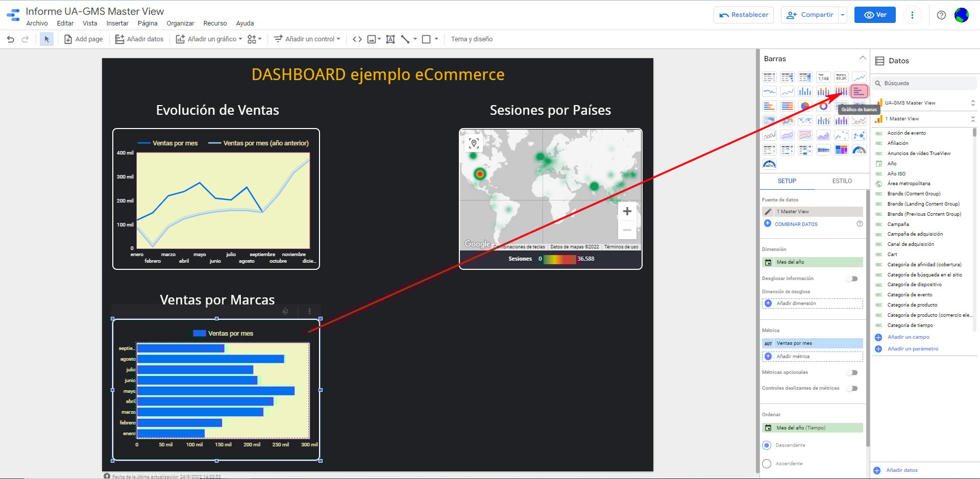Select the gauge chart in the last row

pos(769,164)
